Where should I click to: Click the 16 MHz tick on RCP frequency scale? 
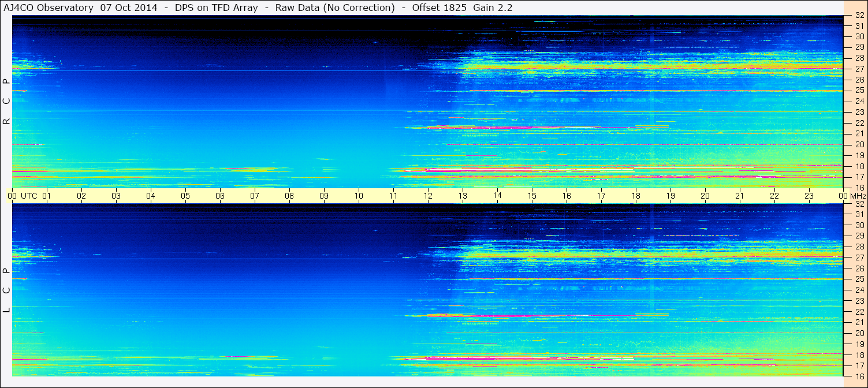(x=859, y=187)
